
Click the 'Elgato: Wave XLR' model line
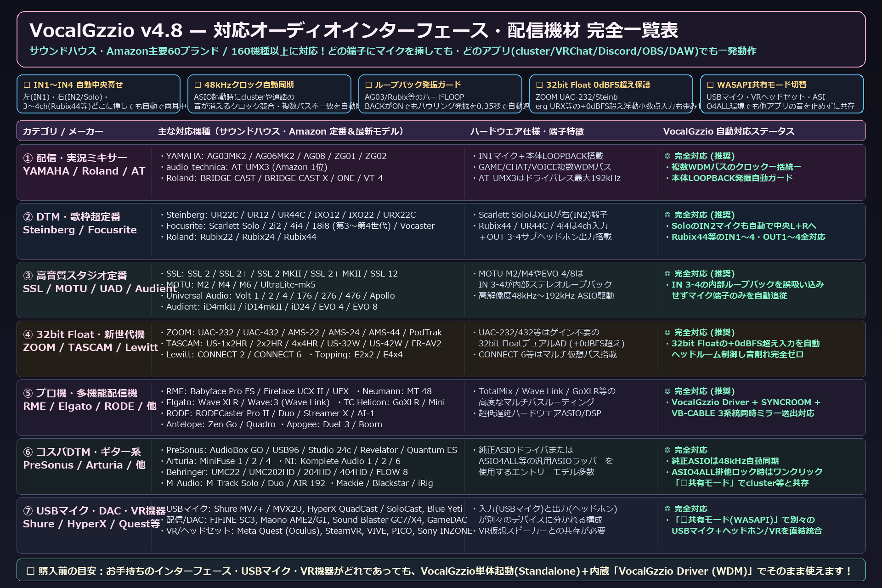[245, 402]
